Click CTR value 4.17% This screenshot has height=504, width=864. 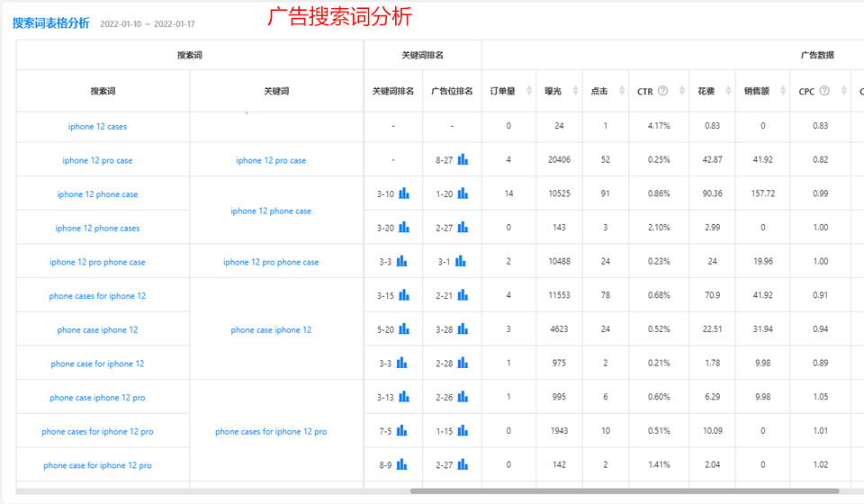coord(659,126)
